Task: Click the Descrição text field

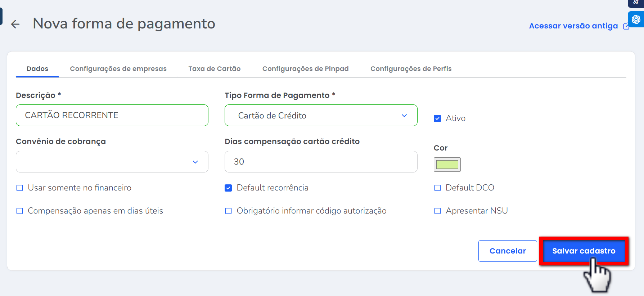Action: 112,115
